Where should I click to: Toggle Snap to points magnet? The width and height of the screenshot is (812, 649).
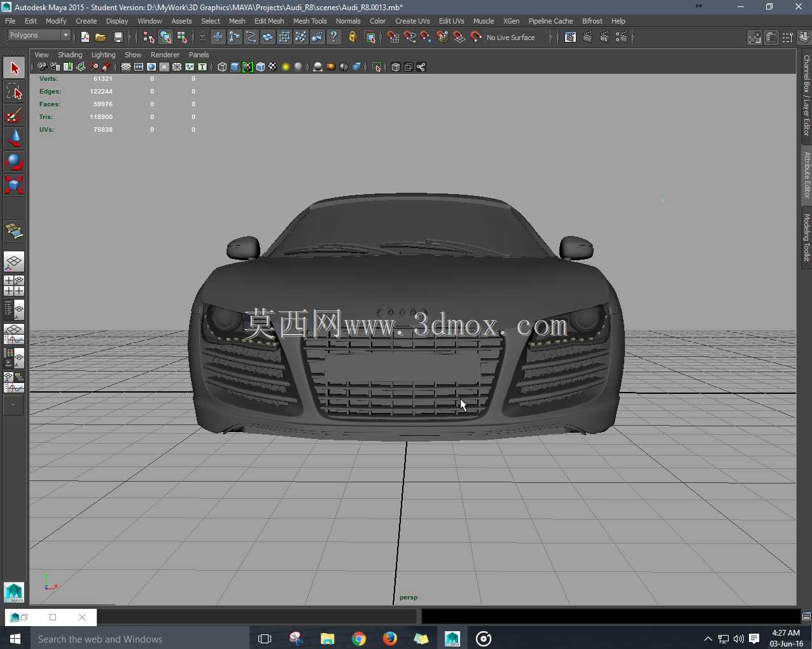pyautogui.click(x=426, y=38)
